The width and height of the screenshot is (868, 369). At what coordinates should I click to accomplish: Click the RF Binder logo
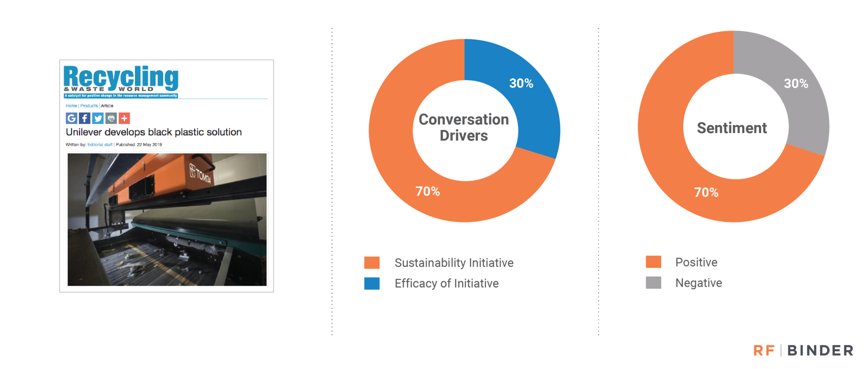803,350
